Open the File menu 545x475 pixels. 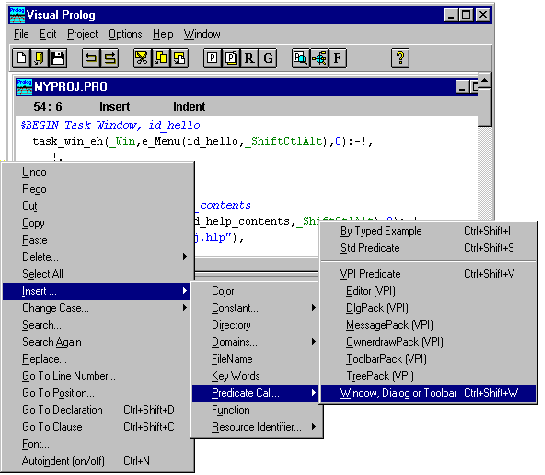pos(21,34)
